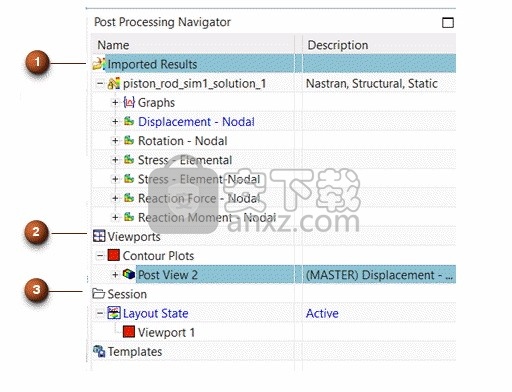Click the Post Processing Navigator title
The width and height of the screenshot is (512, 392).
coord(162,22)
